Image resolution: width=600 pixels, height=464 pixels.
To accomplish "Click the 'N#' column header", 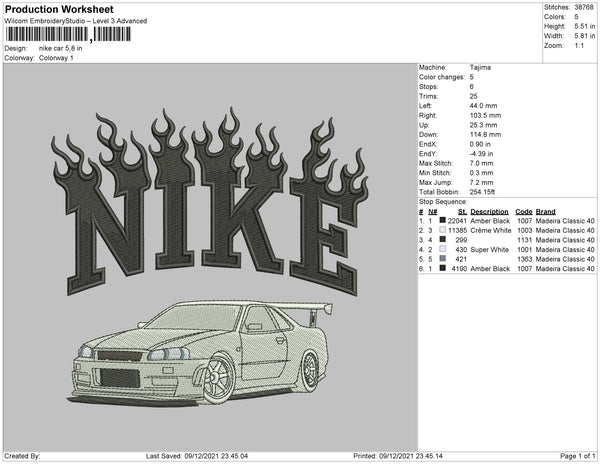I will 432,212.
